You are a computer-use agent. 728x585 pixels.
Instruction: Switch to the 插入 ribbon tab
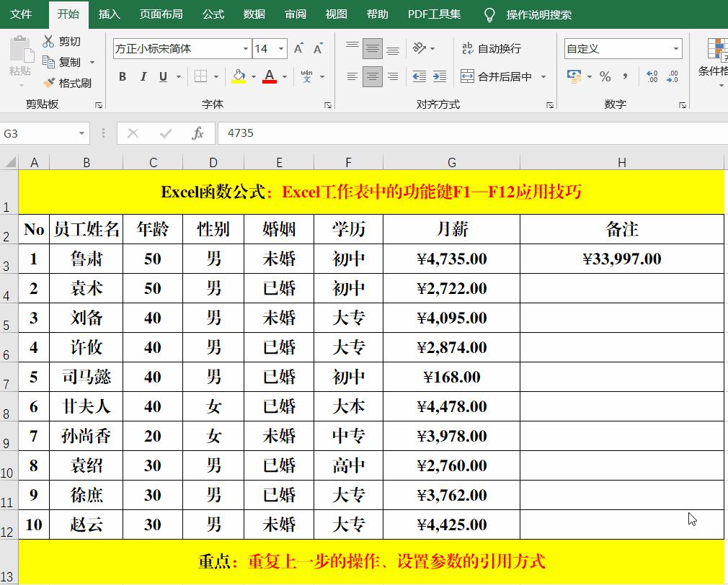pos(108,13)
